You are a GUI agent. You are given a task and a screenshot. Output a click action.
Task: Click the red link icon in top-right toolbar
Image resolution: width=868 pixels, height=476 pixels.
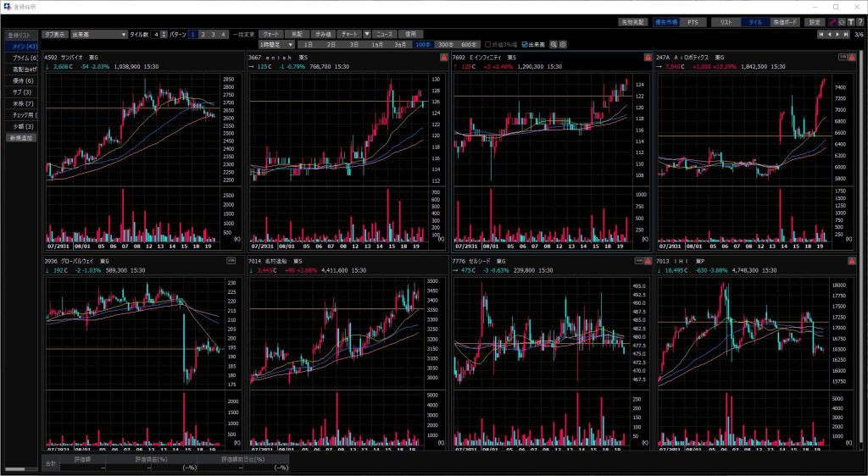pyautogui.click(x=831, y=22)
